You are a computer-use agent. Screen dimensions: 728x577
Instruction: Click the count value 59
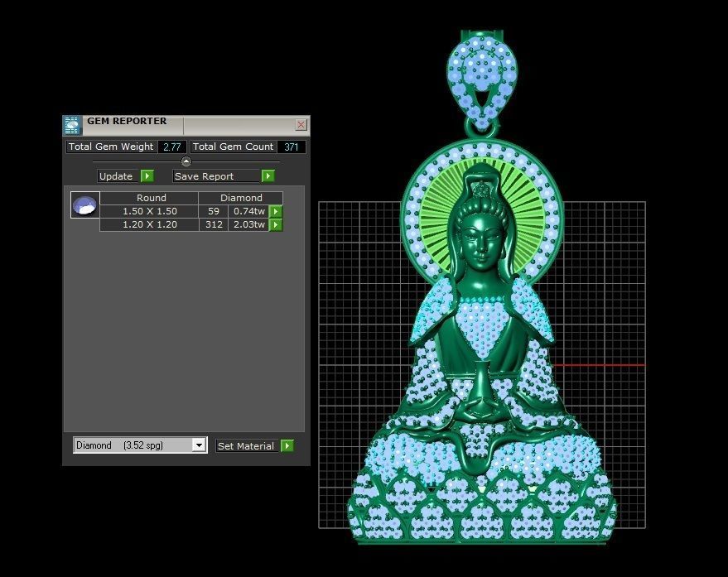pyautogui.click(x=214, y=211)
